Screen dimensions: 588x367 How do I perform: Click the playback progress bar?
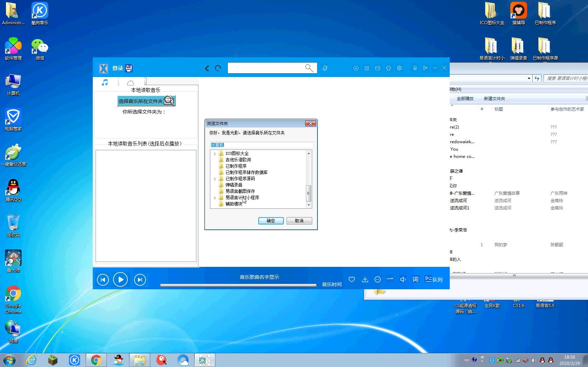pyautogui.click(x=238, y=285)
